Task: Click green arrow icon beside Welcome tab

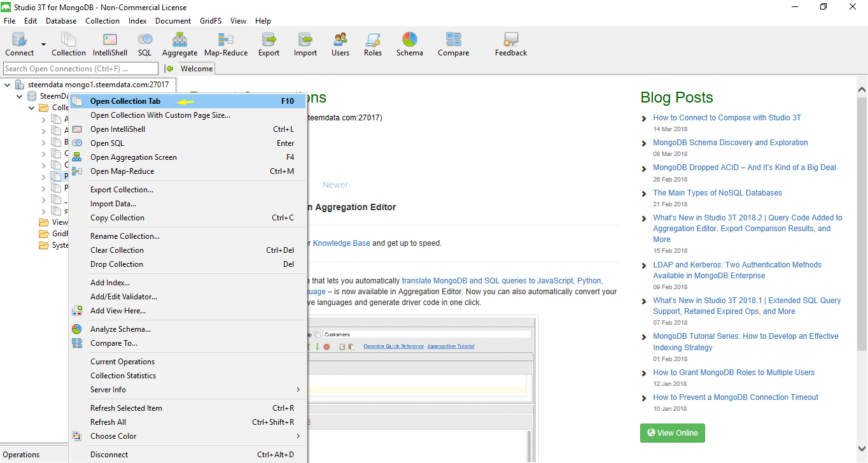Action: (x=169, y=69)
